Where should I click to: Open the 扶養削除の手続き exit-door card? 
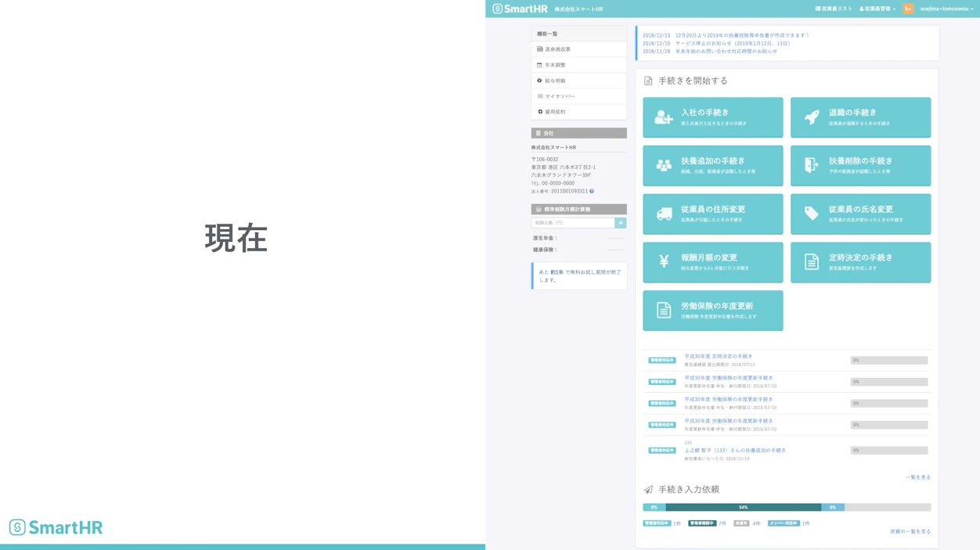click(860, 166)
